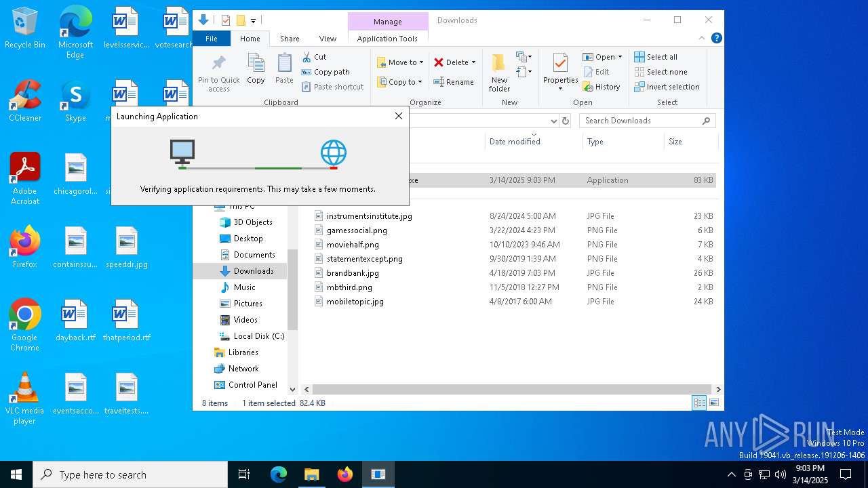Open Task View on taskbar

coord(244,474)
